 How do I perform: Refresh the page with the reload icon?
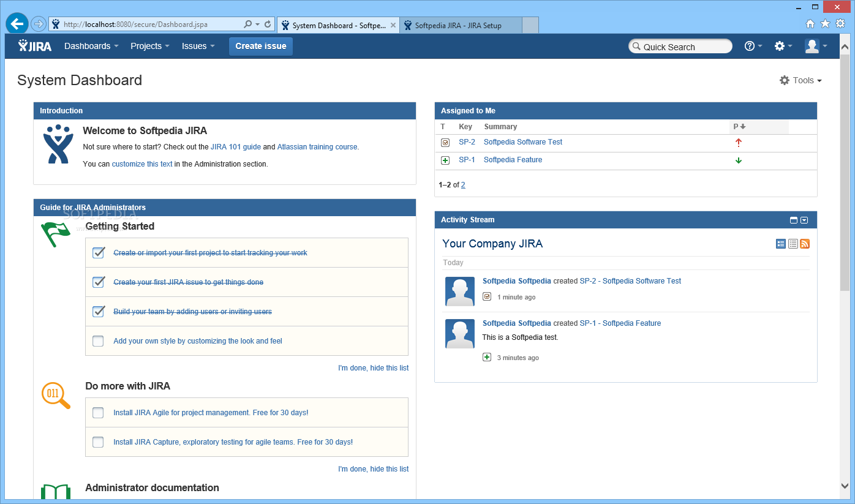pyautogui.click(x=268, y=24)
